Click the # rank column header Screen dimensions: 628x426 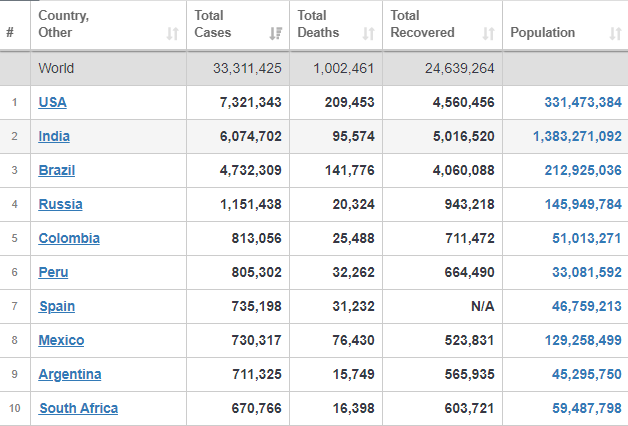10,32
